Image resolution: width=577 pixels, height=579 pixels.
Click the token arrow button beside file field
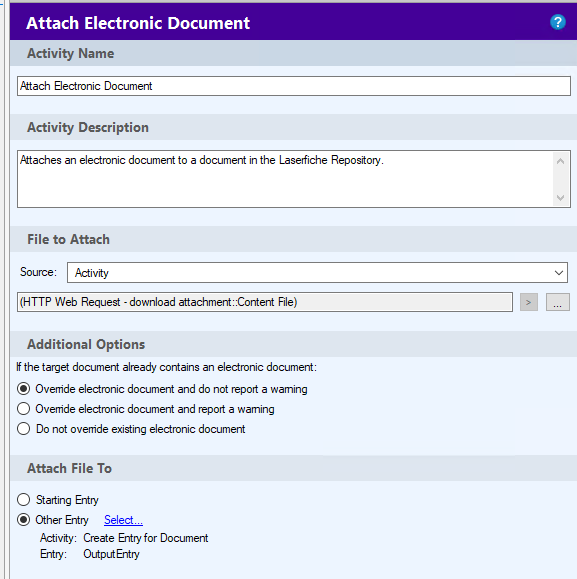(x=529, y=302)
